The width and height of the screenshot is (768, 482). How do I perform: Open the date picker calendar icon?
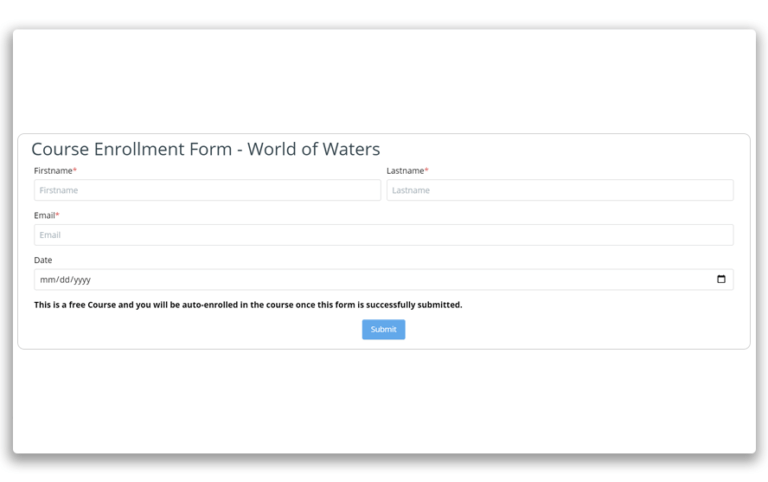(721, 280)
